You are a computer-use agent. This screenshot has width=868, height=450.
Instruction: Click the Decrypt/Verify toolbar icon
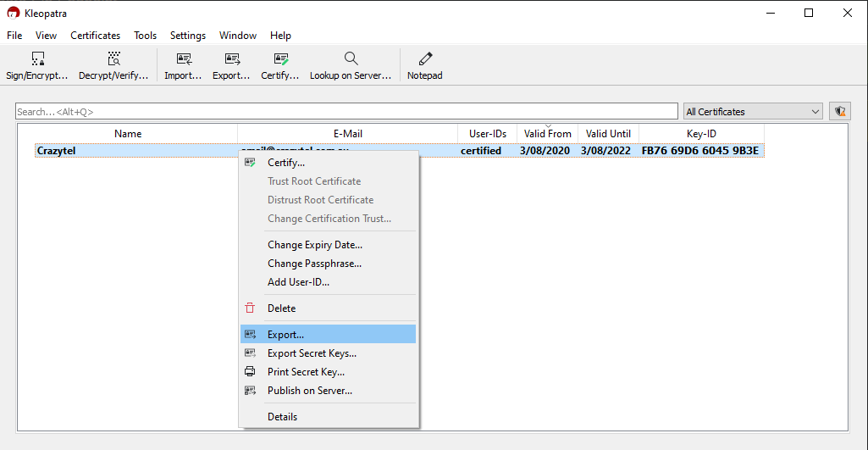(113, 59)
